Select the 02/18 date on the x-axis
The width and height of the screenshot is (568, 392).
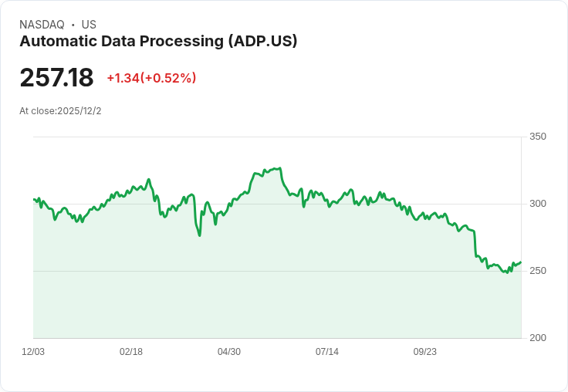pyautogui.click(x=131, y=352)
